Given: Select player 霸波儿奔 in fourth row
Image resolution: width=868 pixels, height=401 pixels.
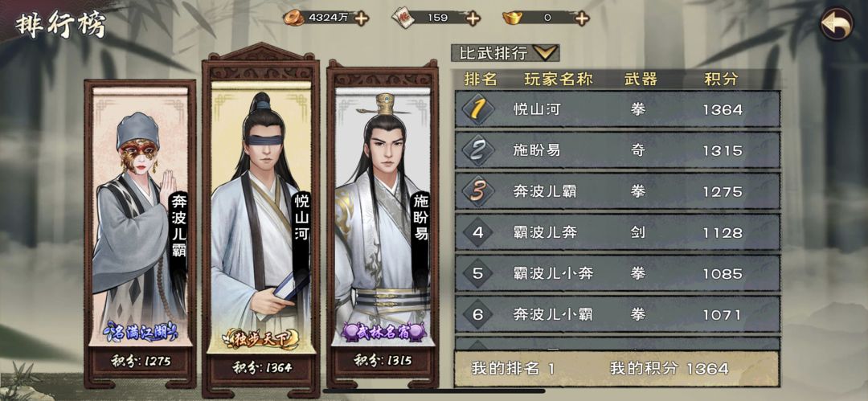Looking at the screenshot, I should (x=618, y=232).
